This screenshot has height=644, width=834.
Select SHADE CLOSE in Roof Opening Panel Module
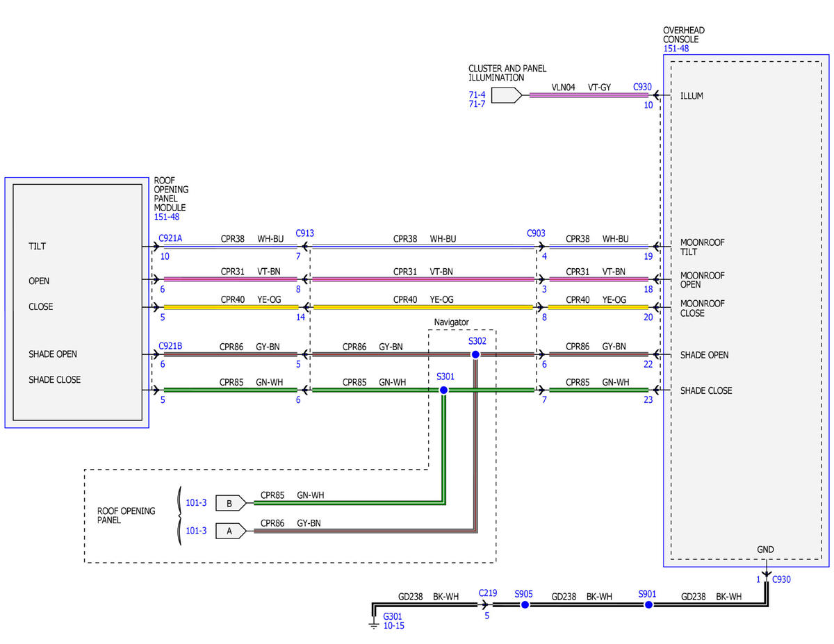(54, 379)
